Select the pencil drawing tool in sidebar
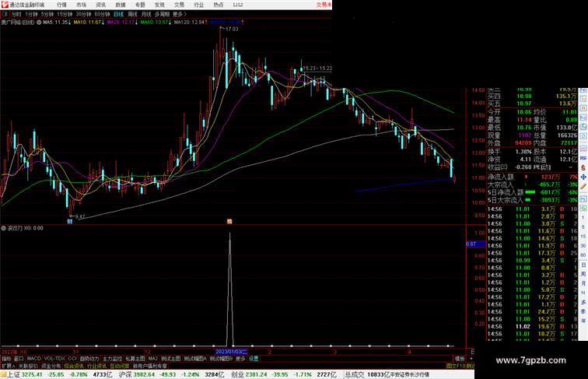Viewport: 588px width, 379px height. click(x=583, y=186)
